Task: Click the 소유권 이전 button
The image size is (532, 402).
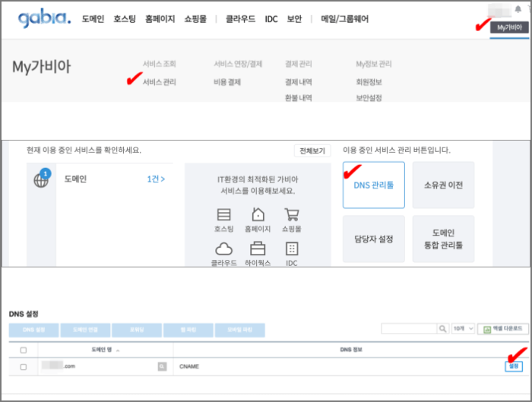Action: (443, 185)
